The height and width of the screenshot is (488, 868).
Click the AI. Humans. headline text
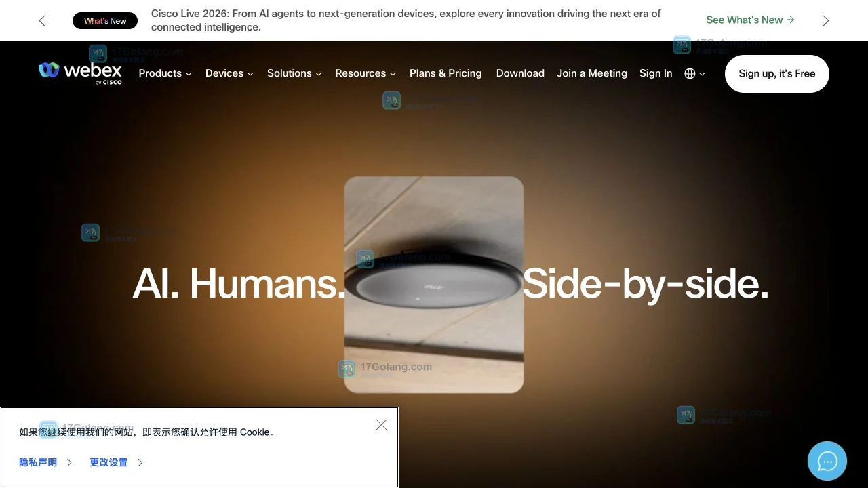tap(239, 283)
